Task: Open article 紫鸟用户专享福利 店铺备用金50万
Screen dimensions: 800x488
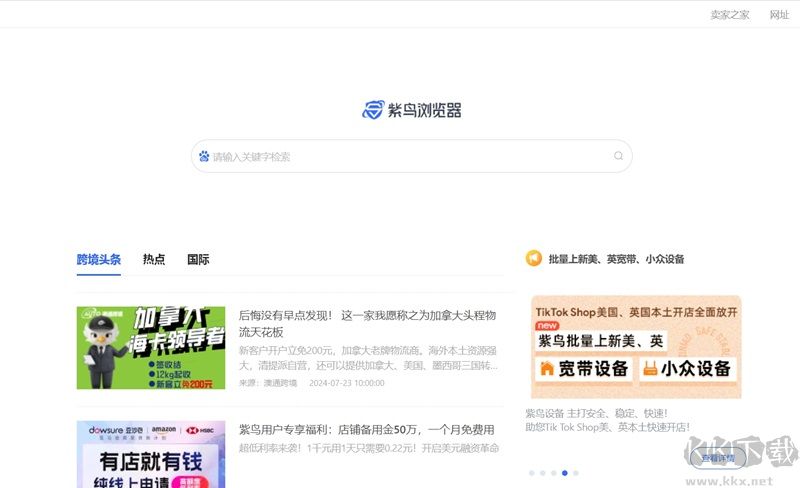Action: tap(366, 430)
